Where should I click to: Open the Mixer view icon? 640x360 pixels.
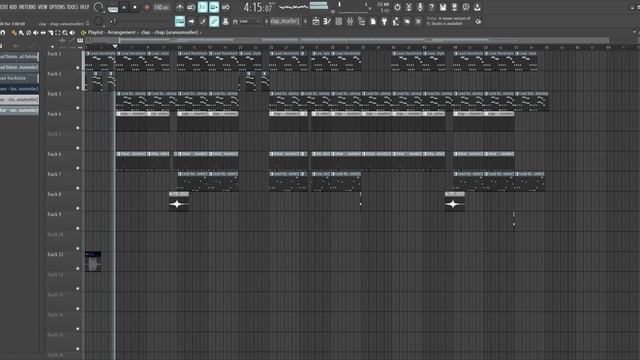click(x=350, y=21)
